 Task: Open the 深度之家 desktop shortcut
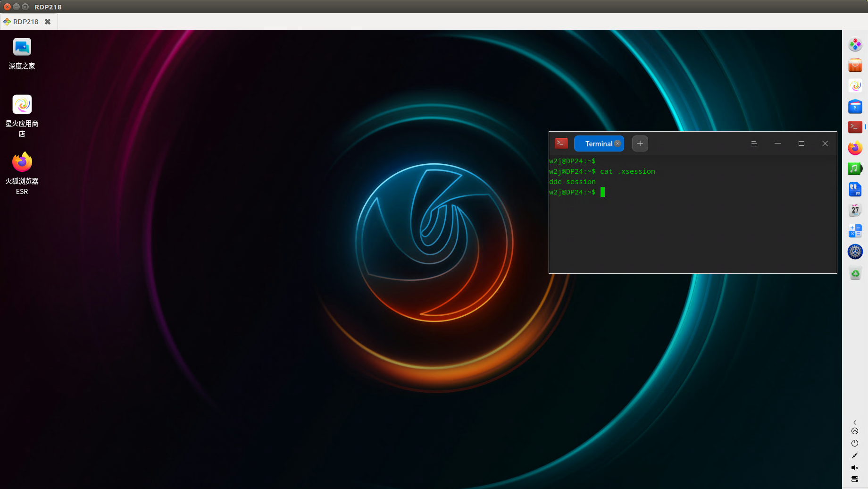coord(22,54)
